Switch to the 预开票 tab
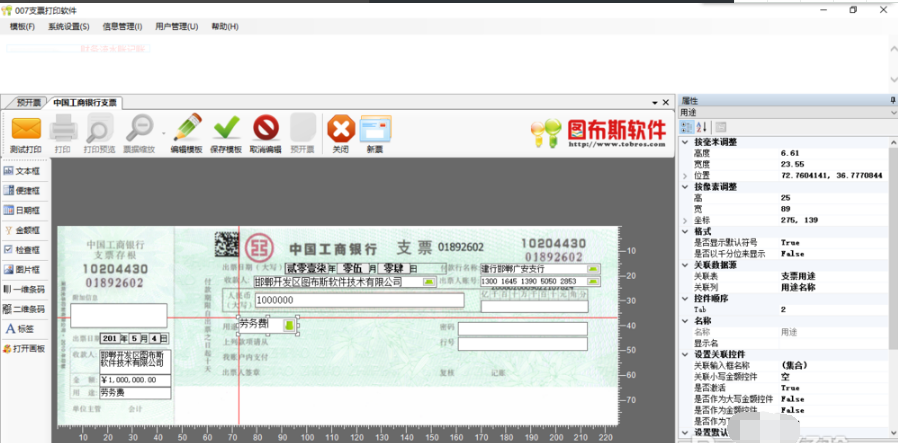The image size is (898, 443). pos(28,103)
